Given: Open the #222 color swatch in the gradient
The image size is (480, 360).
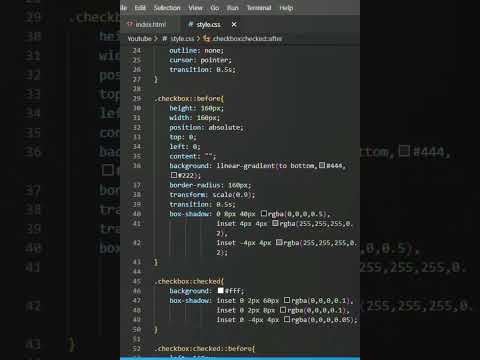Looking at the screenshot, I should point(174,175).
